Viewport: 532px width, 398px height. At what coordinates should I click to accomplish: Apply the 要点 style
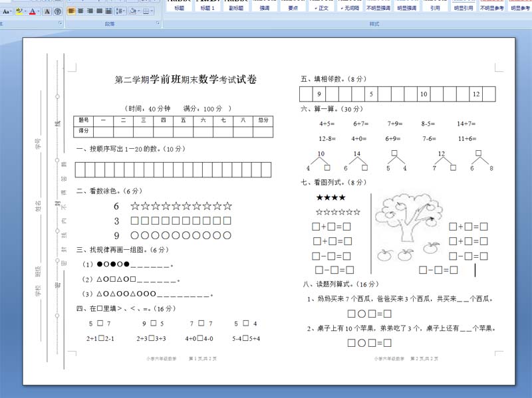[293, 7]
